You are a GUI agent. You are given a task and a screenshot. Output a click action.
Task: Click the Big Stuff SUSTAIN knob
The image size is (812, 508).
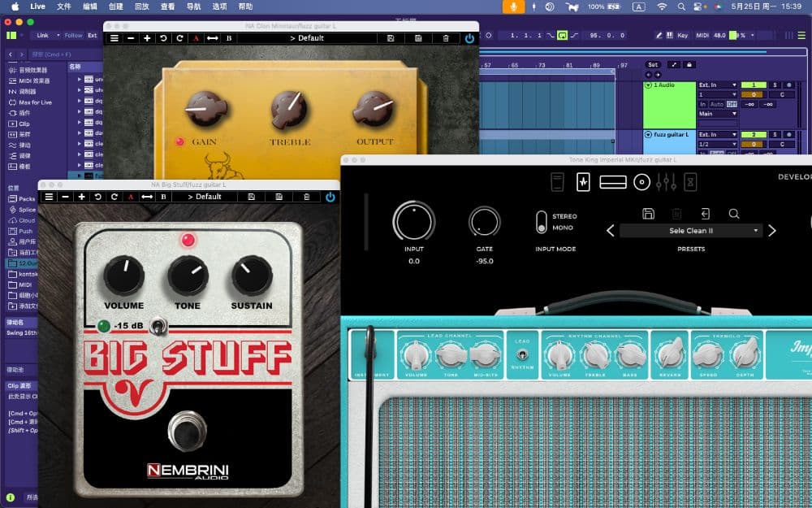click(252, 276)
